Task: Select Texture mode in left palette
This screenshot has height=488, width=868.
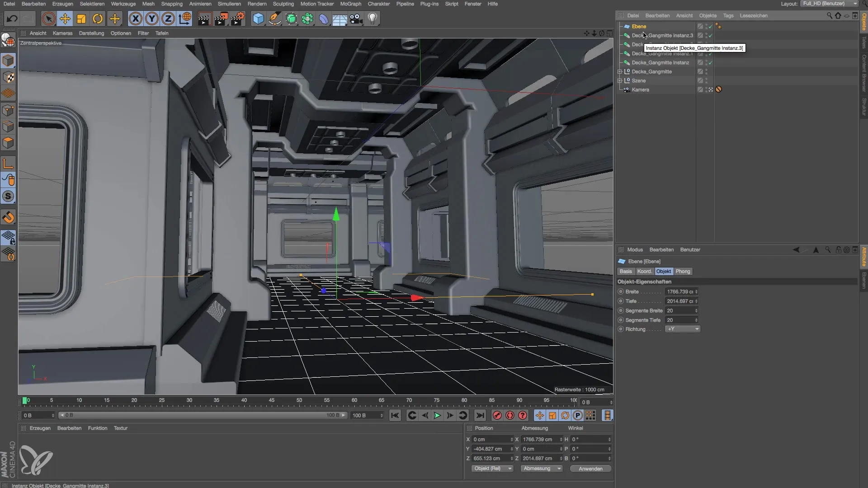Action: coord(8,77)
